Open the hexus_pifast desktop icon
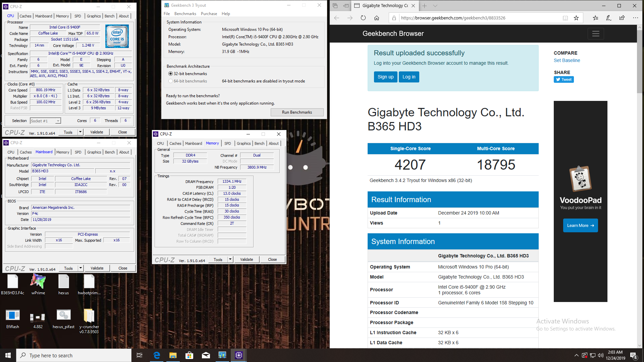The image size is (644, 362). [x=63, y=319]
